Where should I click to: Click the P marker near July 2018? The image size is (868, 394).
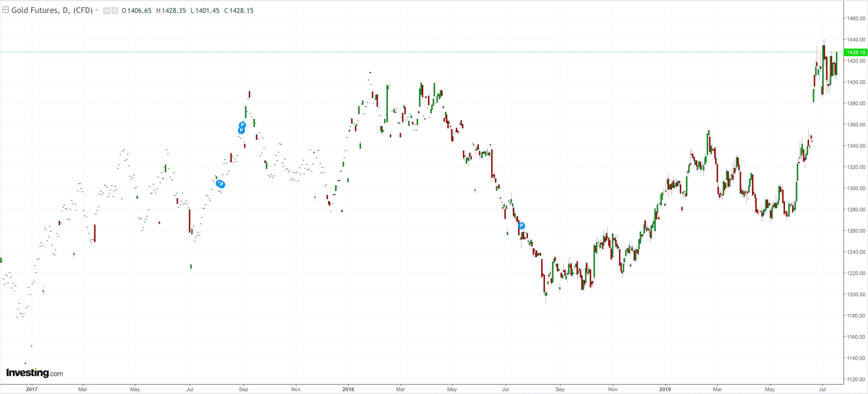521,226
